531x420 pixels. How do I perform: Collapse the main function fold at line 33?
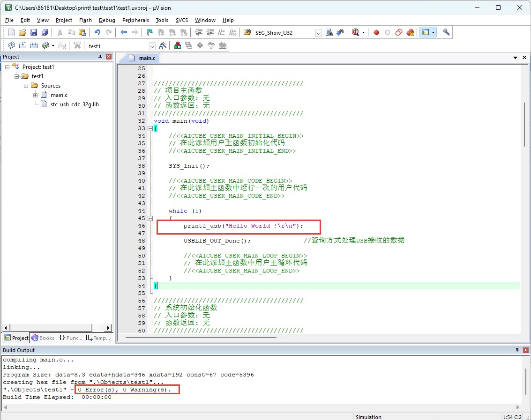click(x=150, y=129)
